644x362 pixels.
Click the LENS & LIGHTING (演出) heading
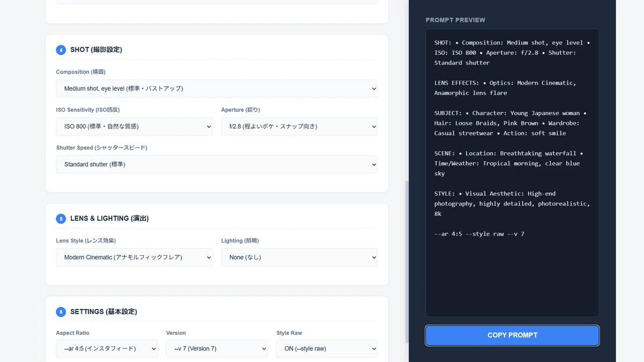(x=109, y=218)
